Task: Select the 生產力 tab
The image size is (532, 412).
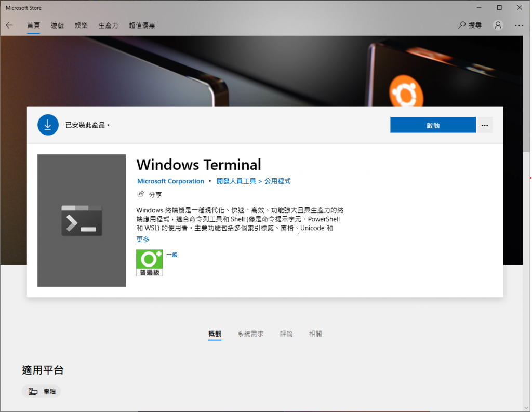Action: pos(108,25)
